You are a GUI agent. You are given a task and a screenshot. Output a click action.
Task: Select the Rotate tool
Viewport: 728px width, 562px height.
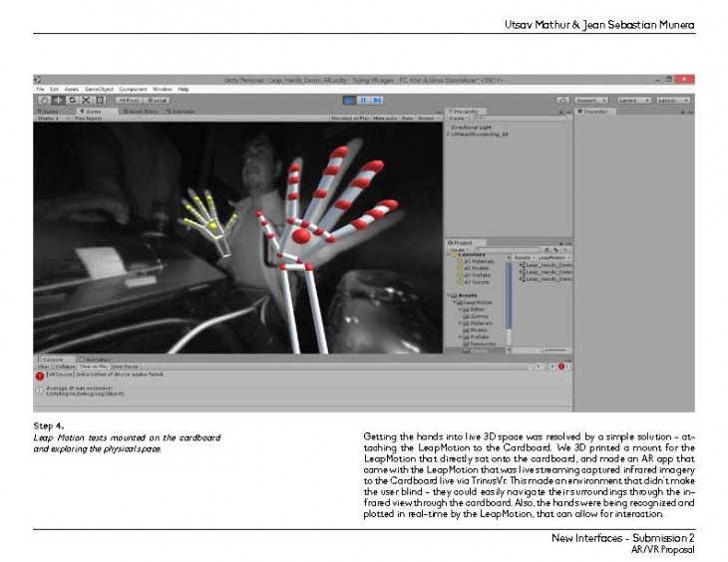[72, 100]
